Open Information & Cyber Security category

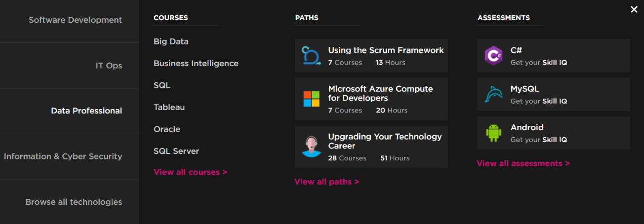[63, 156]
